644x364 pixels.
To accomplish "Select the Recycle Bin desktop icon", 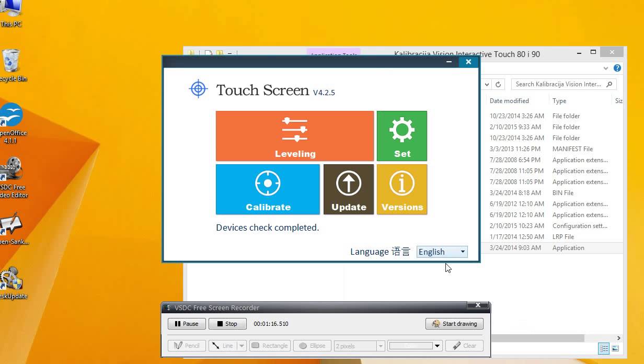I will click(11, 65).
